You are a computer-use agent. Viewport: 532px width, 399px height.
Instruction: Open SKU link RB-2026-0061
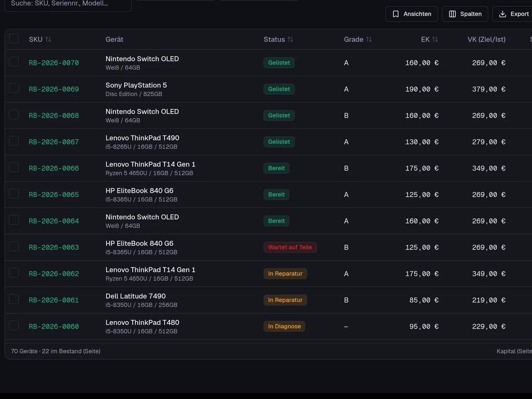click(54, 300)
